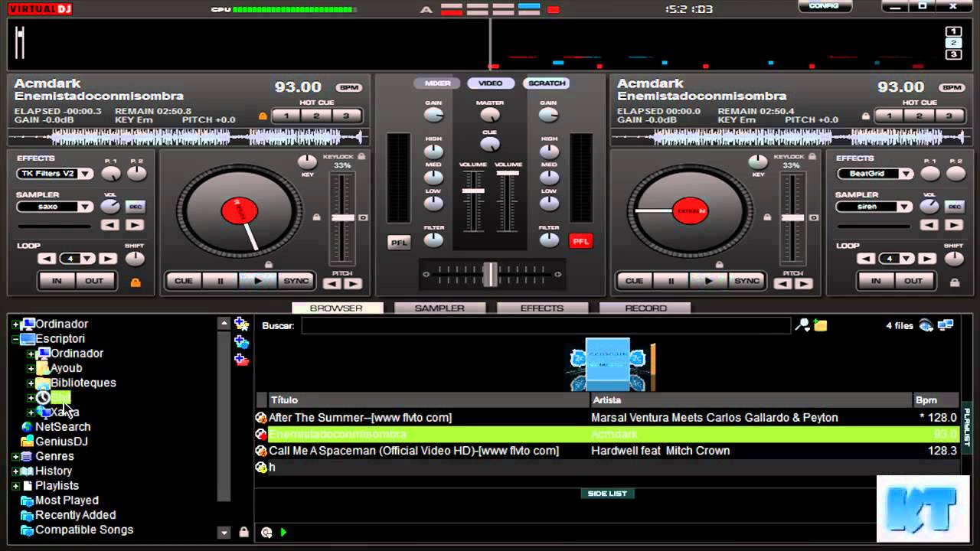Expand the Playlists tree node

click(15, 485)
